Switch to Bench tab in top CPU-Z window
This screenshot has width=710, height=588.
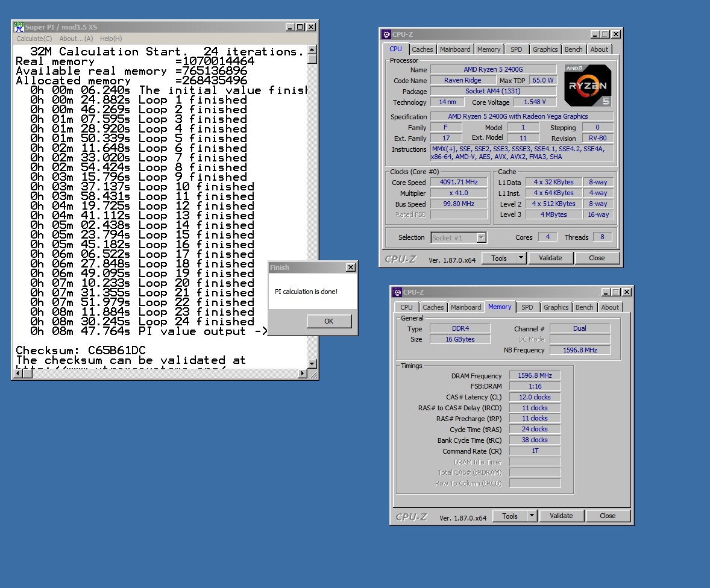(574, 50)
